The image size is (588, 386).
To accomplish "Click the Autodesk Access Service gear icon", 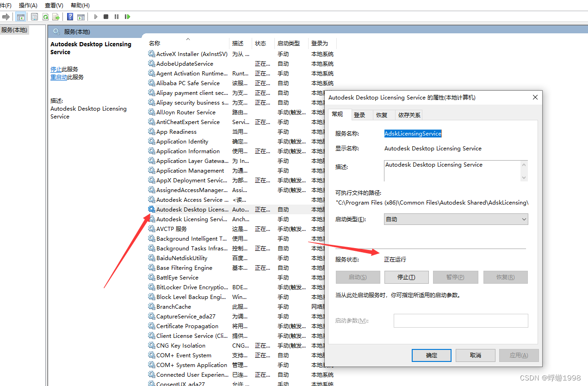I will [152, 199].
